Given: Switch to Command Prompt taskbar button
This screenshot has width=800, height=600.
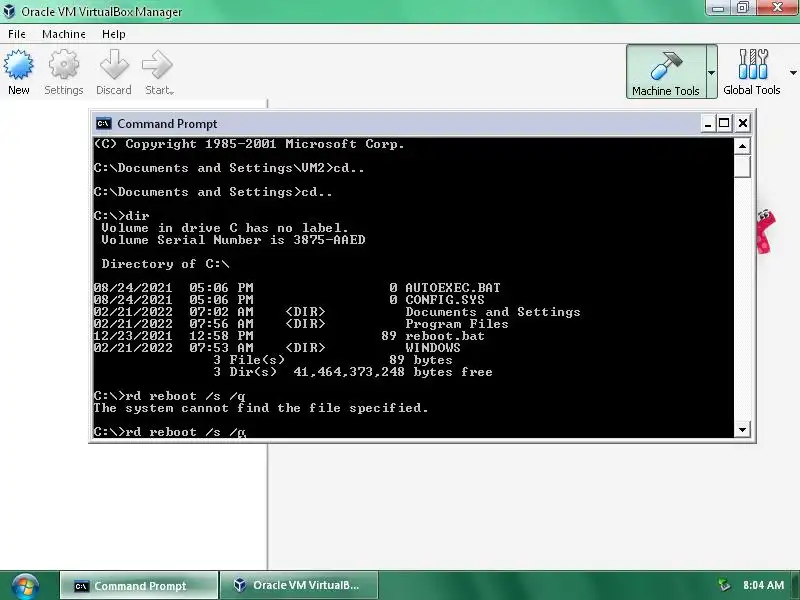Looking at the screenshot, I should (x=139, y=586).
